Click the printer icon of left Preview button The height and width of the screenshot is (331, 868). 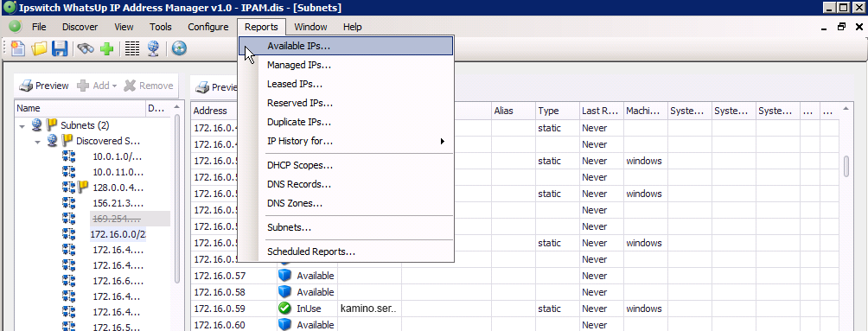pos(26,86)
